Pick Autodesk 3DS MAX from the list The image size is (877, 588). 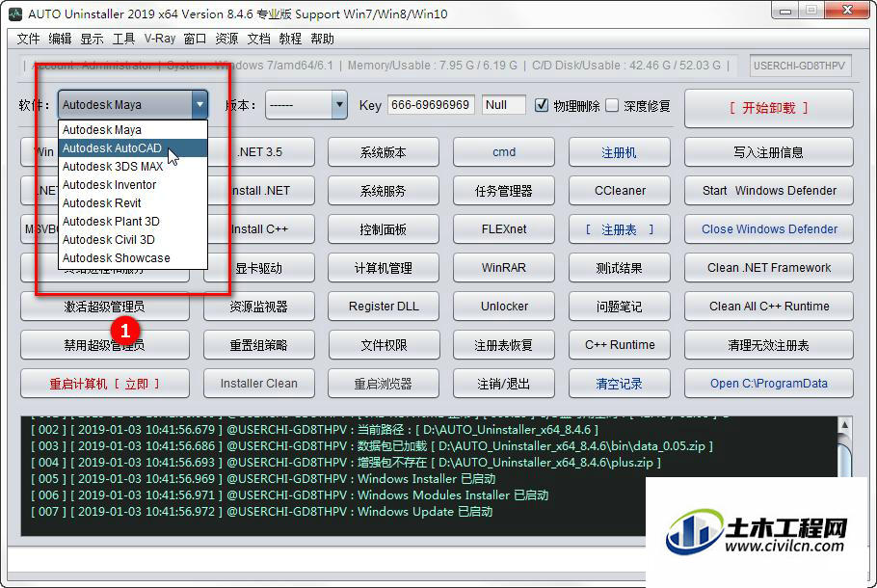pos(133,167)
